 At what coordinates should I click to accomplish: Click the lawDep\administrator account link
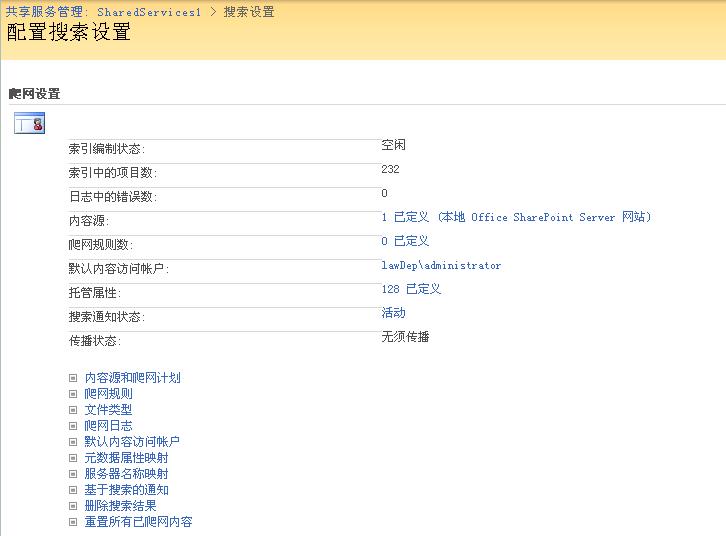(441, 265)
